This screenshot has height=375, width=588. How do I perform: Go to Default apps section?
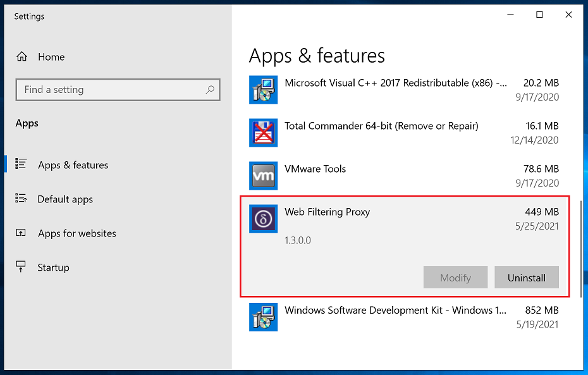coord(65,199)
